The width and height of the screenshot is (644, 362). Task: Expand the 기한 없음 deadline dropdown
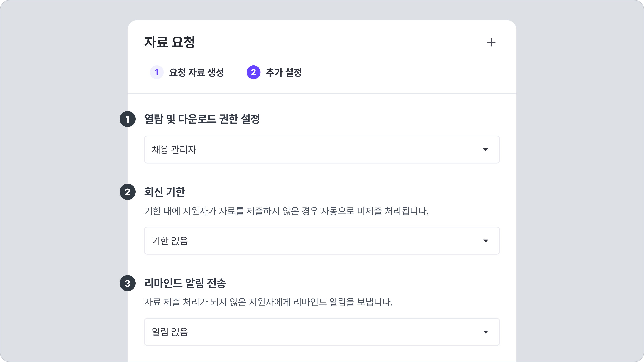[322, 241]
